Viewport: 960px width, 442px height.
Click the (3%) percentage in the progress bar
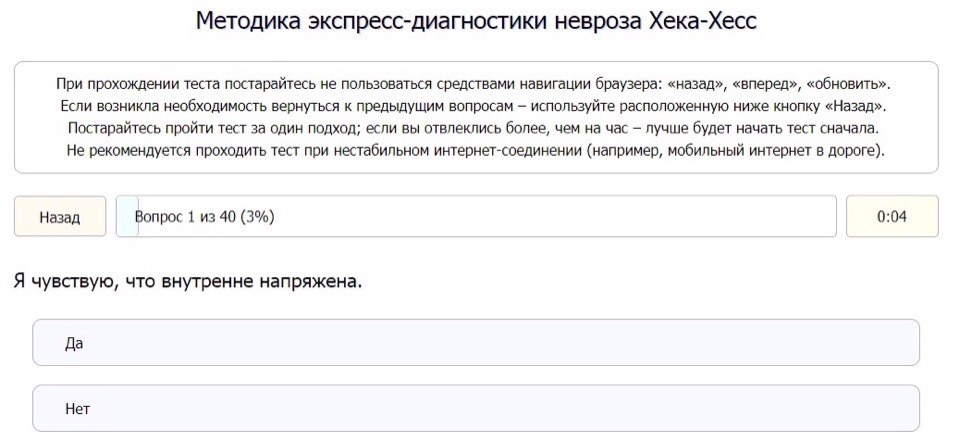point(258,217)
